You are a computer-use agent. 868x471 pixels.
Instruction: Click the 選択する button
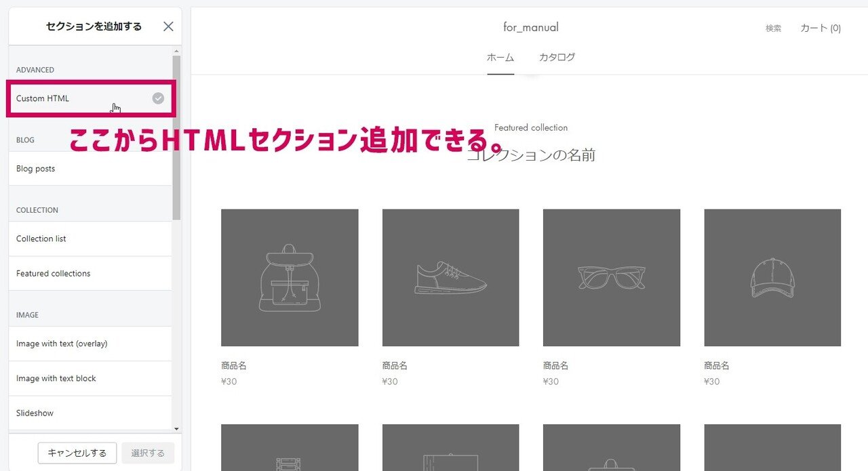click(148, 453)
